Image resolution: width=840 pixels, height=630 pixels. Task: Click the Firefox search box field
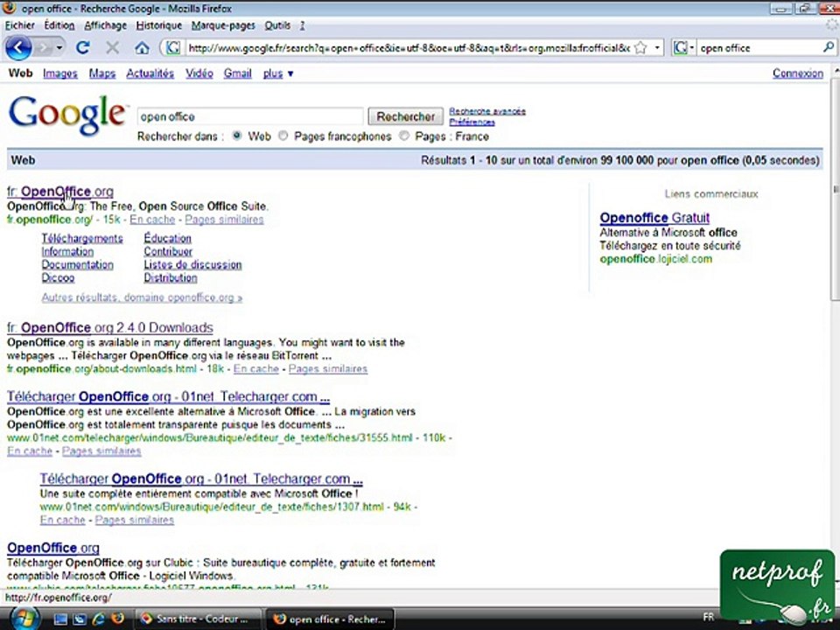759,48
